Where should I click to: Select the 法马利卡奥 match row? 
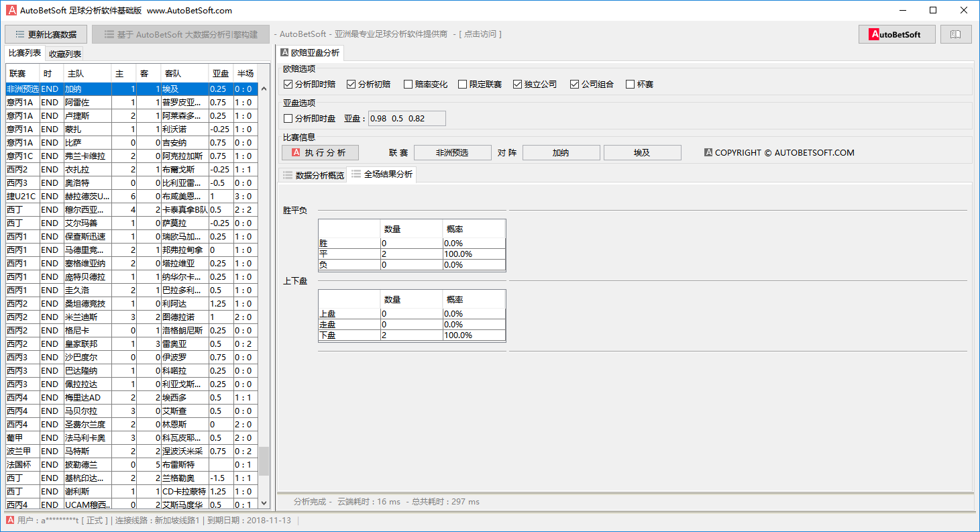point(131,438)
